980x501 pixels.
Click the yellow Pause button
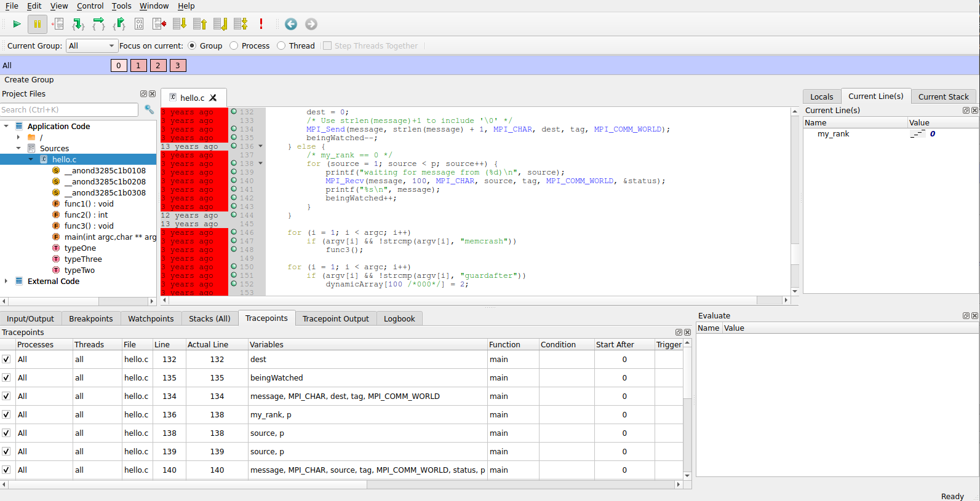[38, 24]
